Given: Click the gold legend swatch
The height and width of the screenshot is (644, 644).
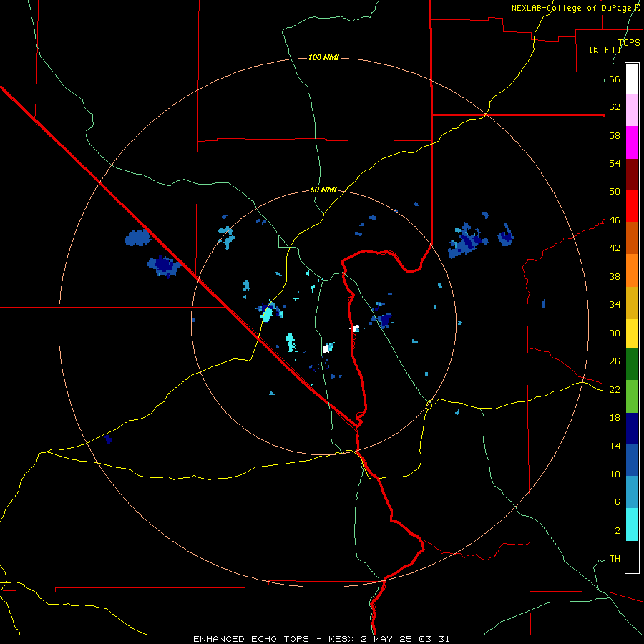Looking at the screenshot, I should (x=632, y=302).
